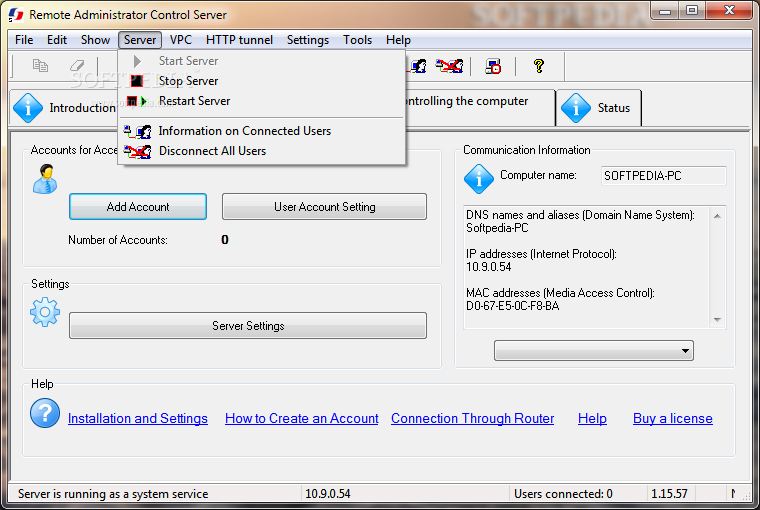The image size is (760, 510).
Task: Click the User Account Setting button
Action: coord(325,207)
